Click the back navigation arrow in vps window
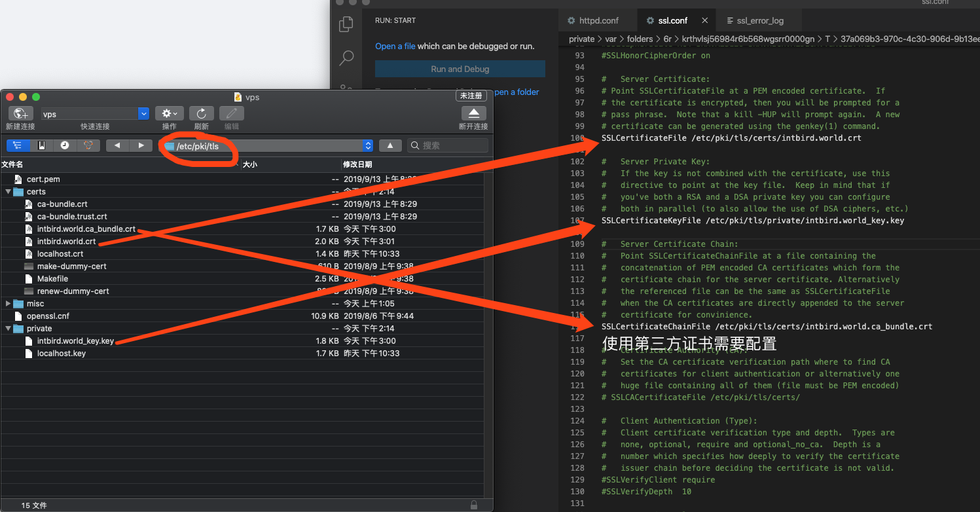980x512 pixels. pyautogui.click(x=117, y=145)
